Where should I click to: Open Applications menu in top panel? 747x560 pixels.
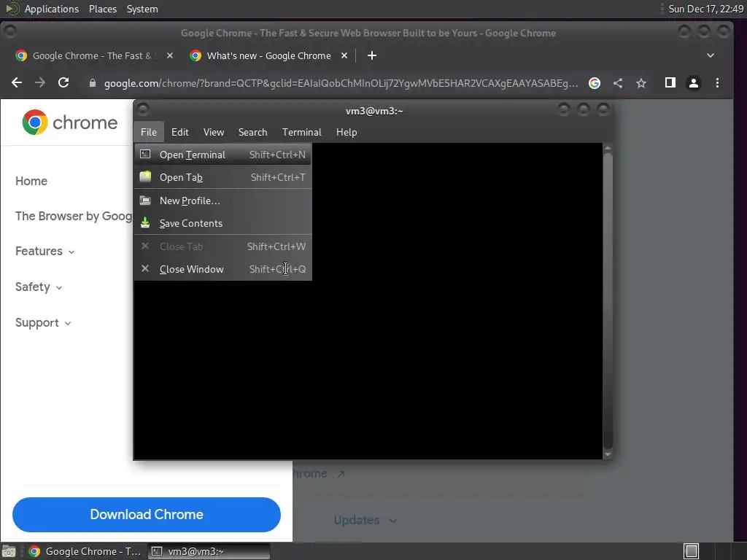click(52, 9)
